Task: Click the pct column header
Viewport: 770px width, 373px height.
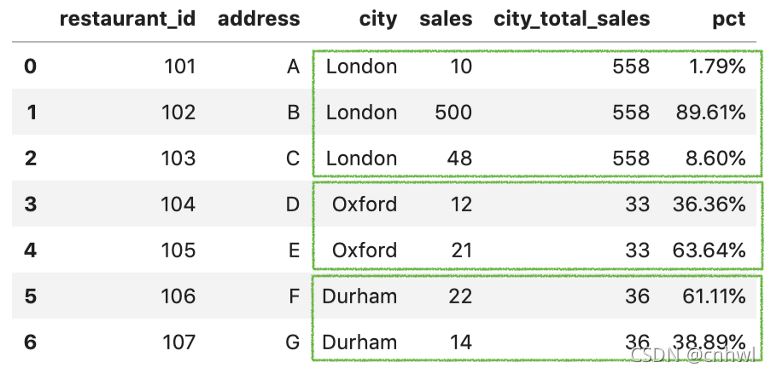Action: pyautogui.click(x=729, y=20)
